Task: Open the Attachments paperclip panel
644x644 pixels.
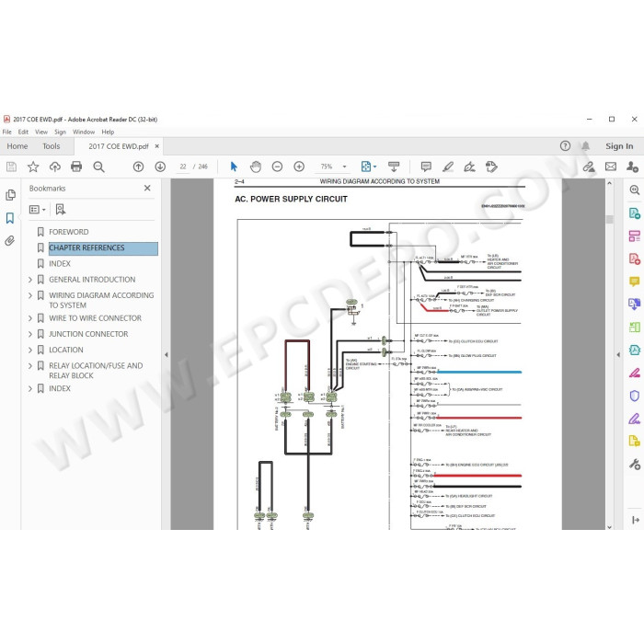Action: pyautogui.click(x=10, y=240)
